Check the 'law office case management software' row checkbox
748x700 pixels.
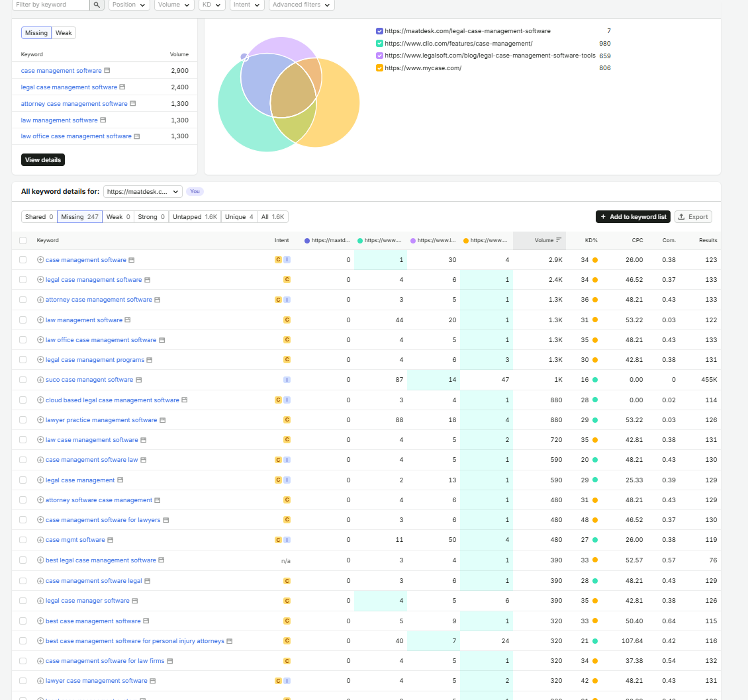[x=23, y=340]
